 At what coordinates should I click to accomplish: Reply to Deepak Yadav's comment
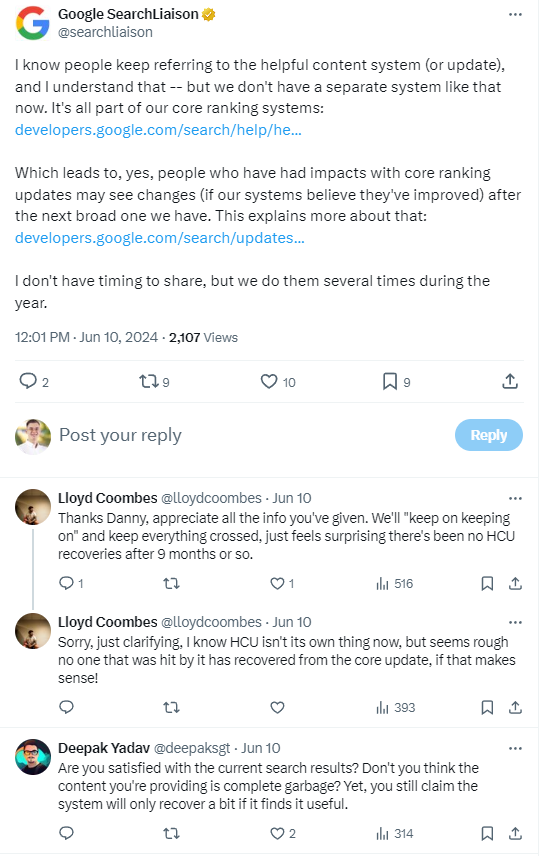[x=66, y=833]
